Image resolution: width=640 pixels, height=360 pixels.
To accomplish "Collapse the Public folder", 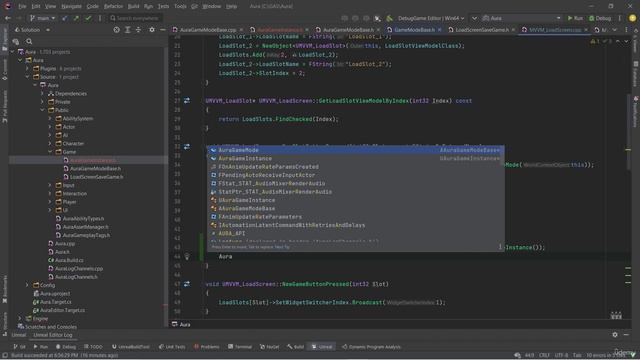I will tap(42, 110).
